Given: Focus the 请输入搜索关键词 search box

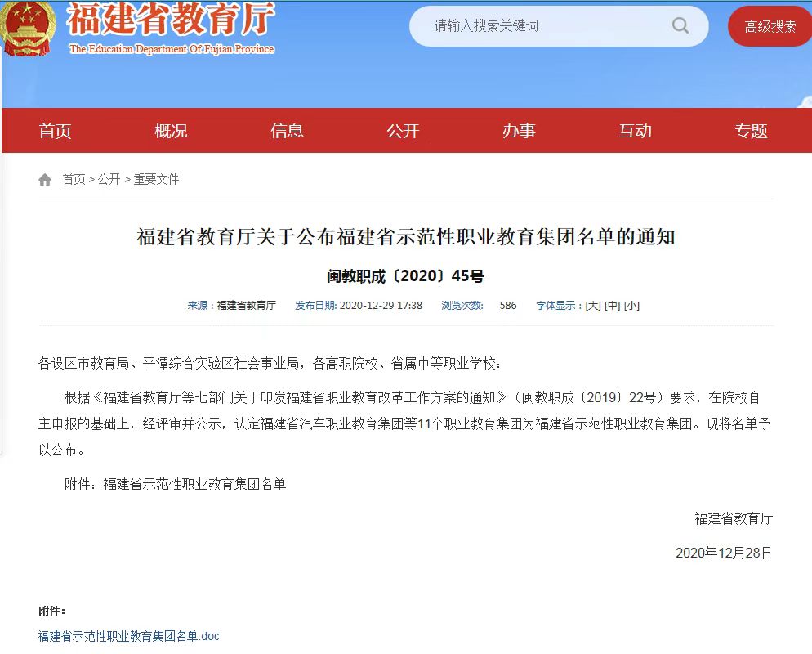Looking at the screenshot, I should coord(549,26).
